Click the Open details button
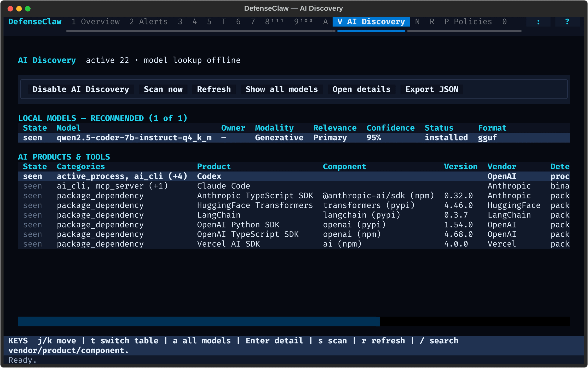 click(x=362, y=89)
